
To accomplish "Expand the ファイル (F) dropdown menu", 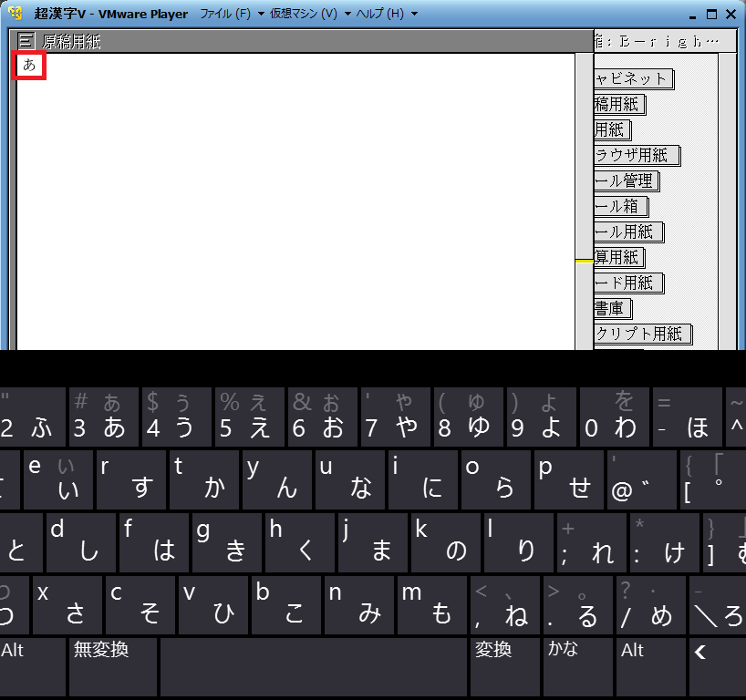I will click(232, 14).
